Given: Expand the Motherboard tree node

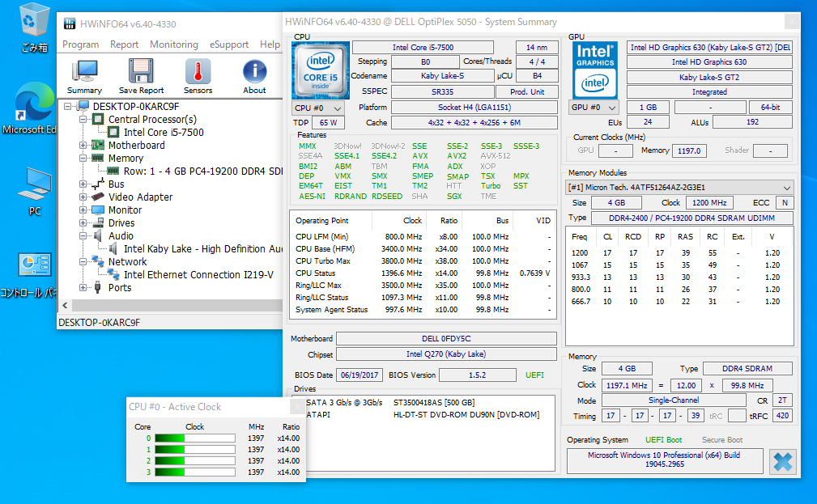Looking at the screenshot, I should 83,146.
